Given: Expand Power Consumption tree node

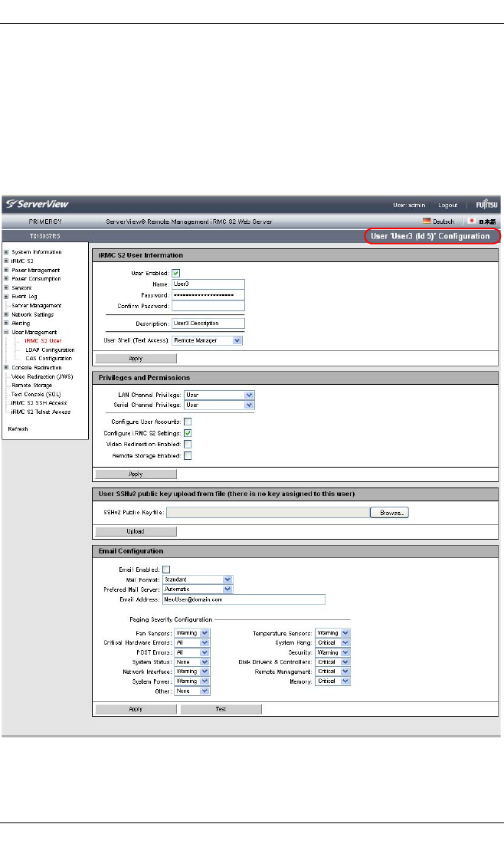Looking at the screenshot, I should point(6,279).
